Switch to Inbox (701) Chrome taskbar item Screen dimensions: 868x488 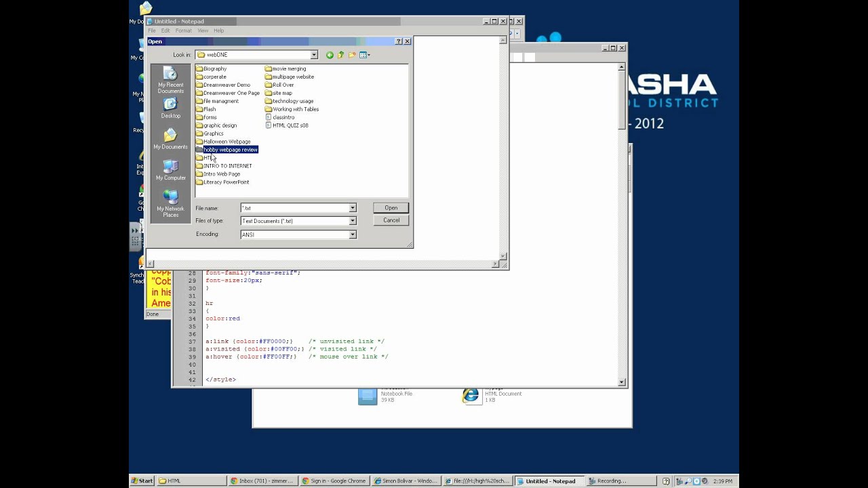pyautogui.click(x=262, y=481)
